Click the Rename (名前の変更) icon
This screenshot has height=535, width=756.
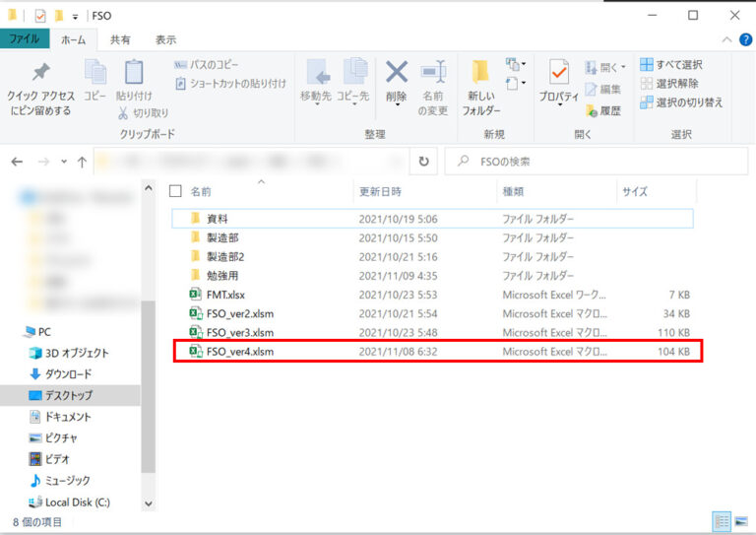click(432, 74)
